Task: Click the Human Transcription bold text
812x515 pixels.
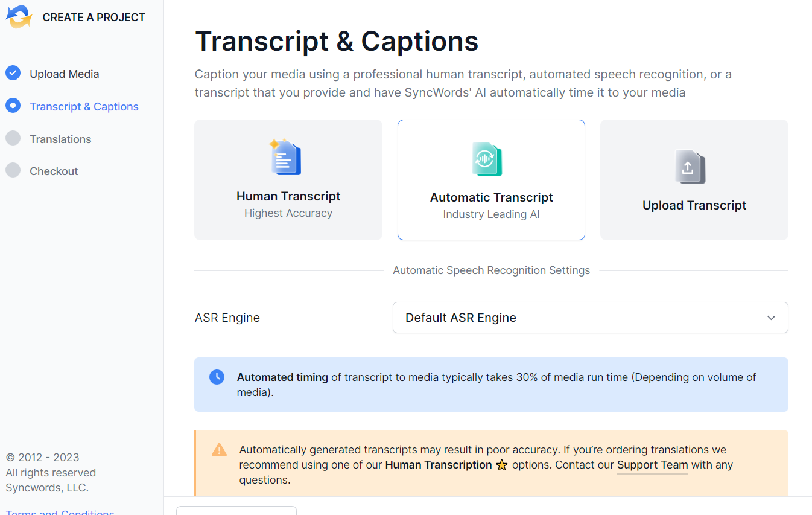Action: (439, 465)
